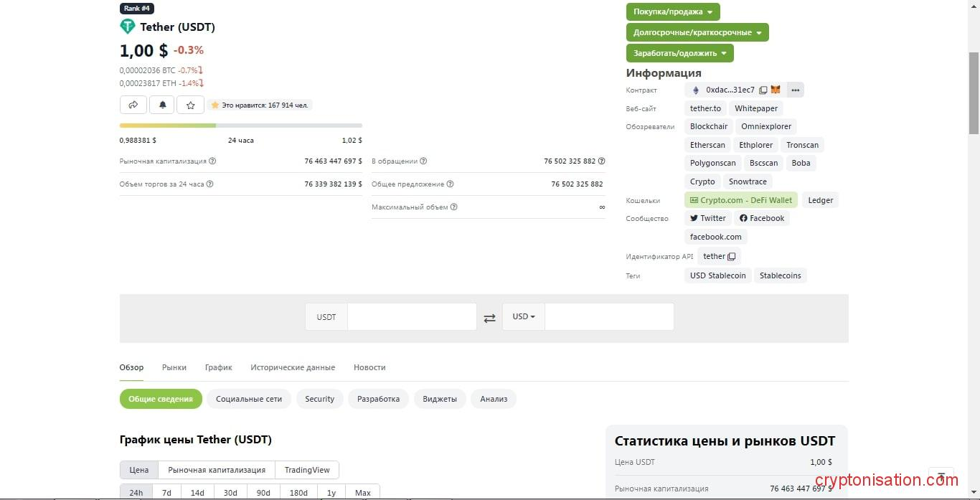Screen dimensions: 980x500
Task: Click the swap arrows between USDT and USD
Action: click(489, 318)
